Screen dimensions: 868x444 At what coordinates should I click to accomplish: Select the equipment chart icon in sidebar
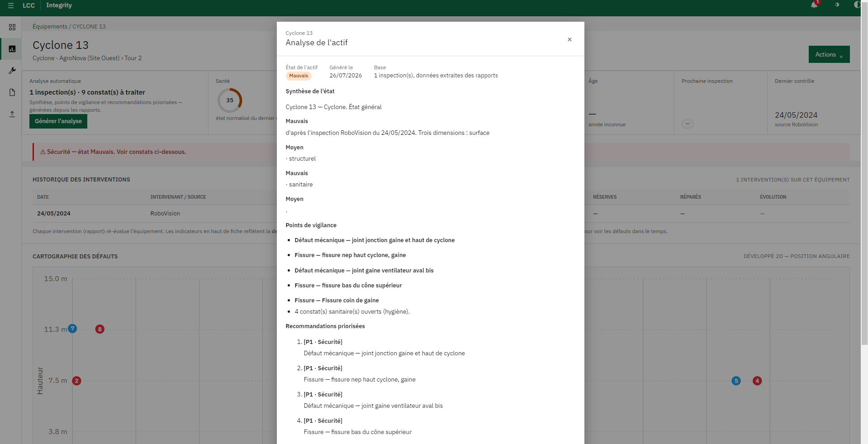pyautogui.click(x=12, y=49)
